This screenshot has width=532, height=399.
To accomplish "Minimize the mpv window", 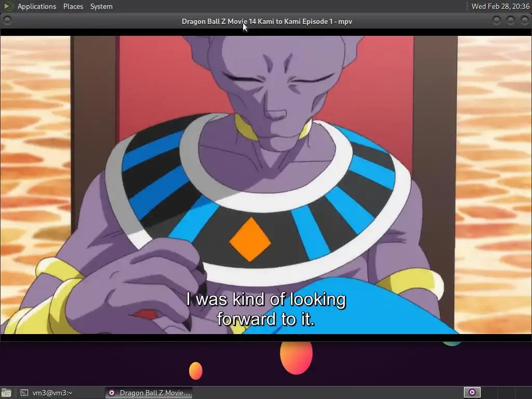I will (496, 20).
